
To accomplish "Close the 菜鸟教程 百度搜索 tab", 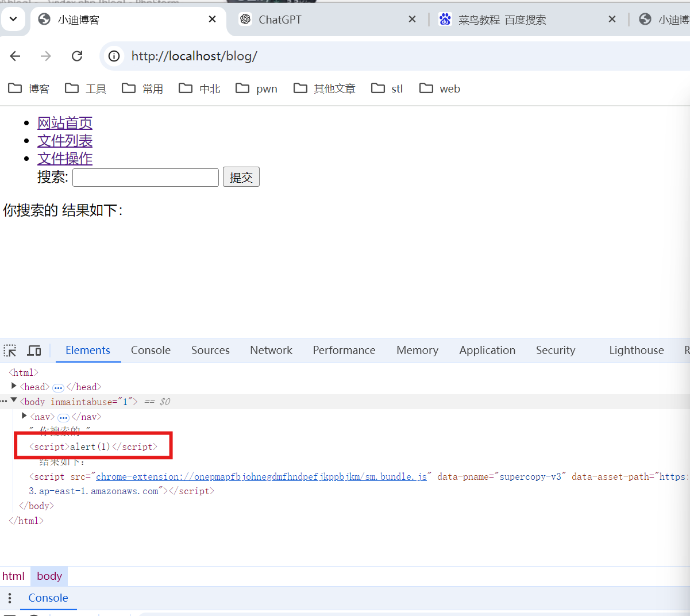I will click(x=612, y=19).
